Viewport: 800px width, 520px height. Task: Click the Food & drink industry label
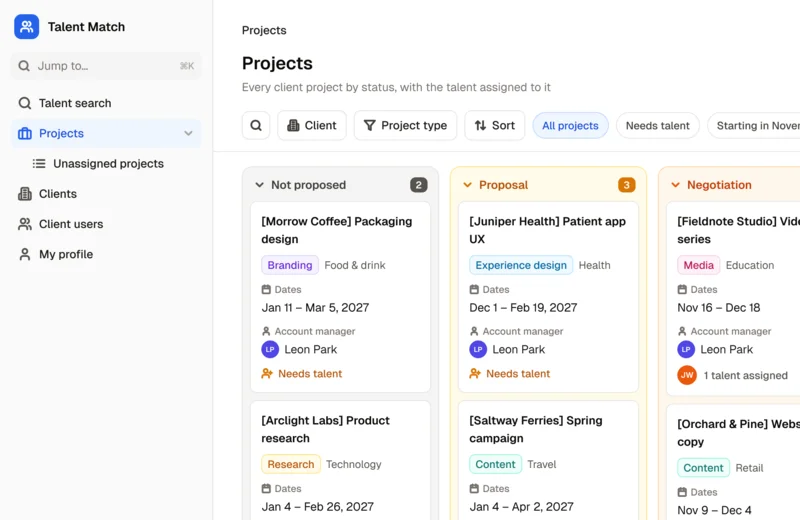355,265
